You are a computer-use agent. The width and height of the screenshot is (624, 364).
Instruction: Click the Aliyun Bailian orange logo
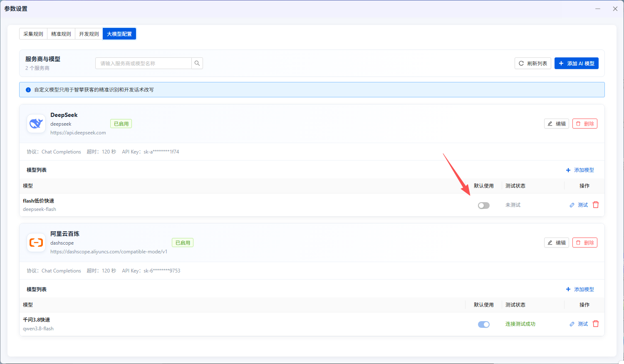pyautogui.click(x=36, y=243)
